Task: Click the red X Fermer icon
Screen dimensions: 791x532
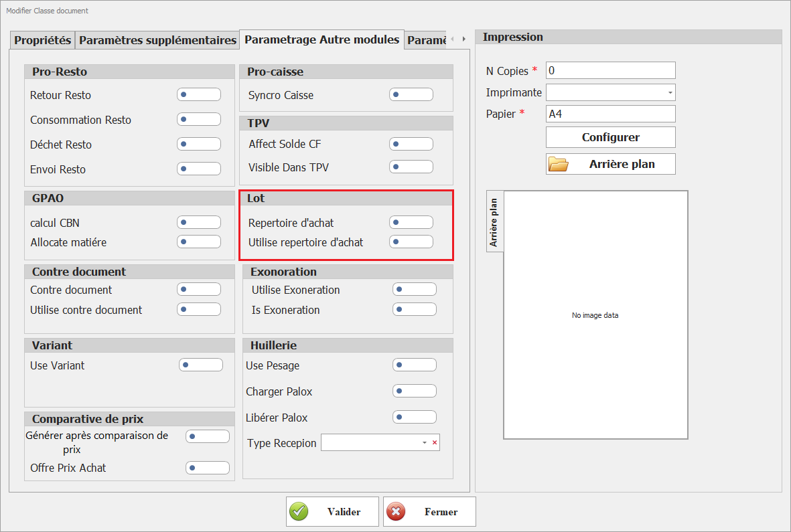Action: (396, 512)
